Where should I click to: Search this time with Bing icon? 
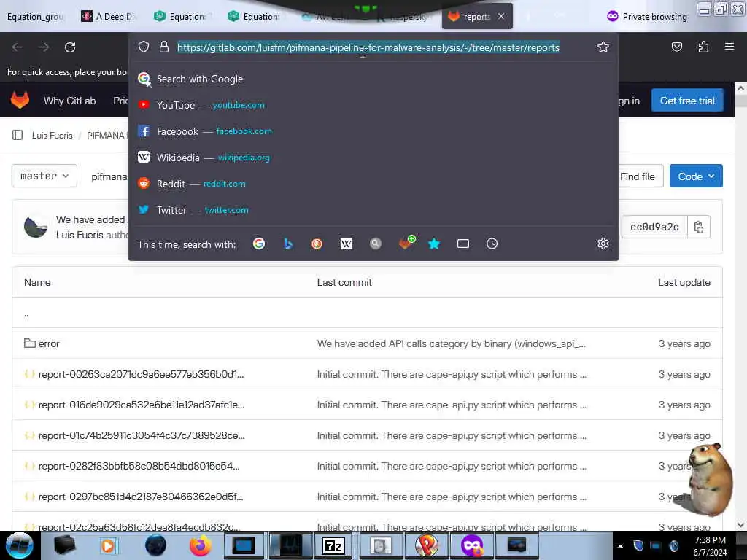(287, 244)
